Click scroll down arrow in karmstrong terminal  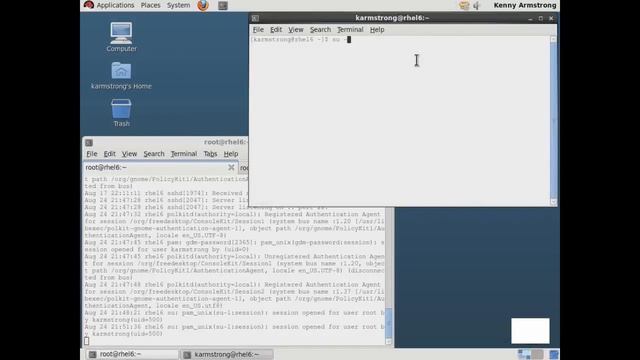coord(553,202)
